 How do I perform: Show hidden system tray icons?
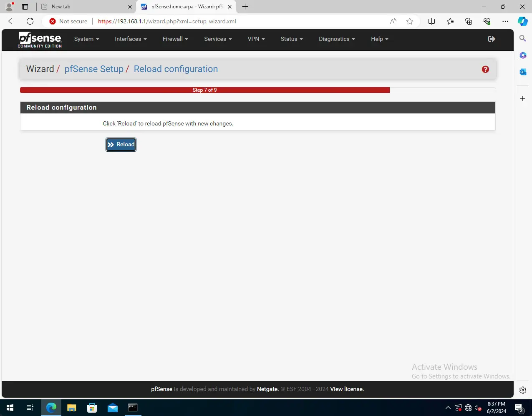(448, 408)
